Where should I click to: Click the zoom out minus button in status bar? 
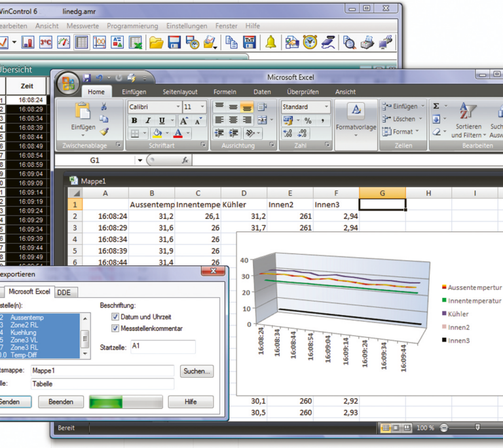(x=443, y=428)
